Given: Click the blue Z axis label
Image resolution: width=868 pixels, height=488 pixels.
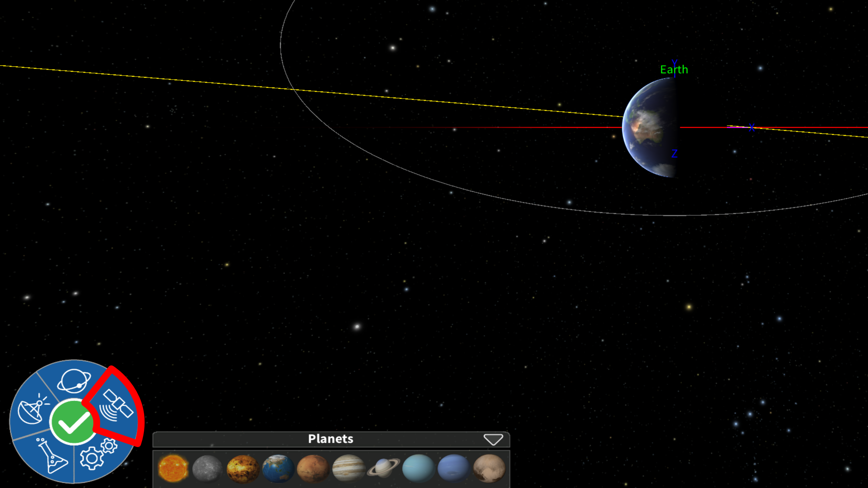Looking at the screenshot, I should point(674,154).
